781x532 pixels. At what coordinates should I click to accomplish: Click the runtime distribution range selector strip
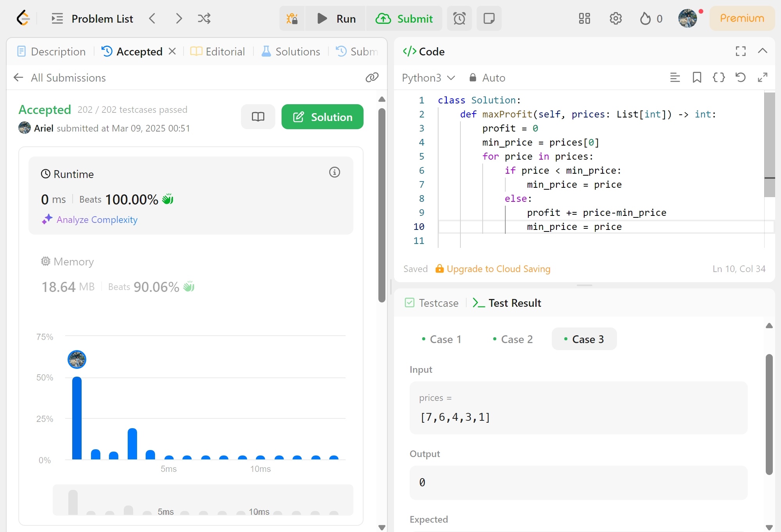pos(203,500)
